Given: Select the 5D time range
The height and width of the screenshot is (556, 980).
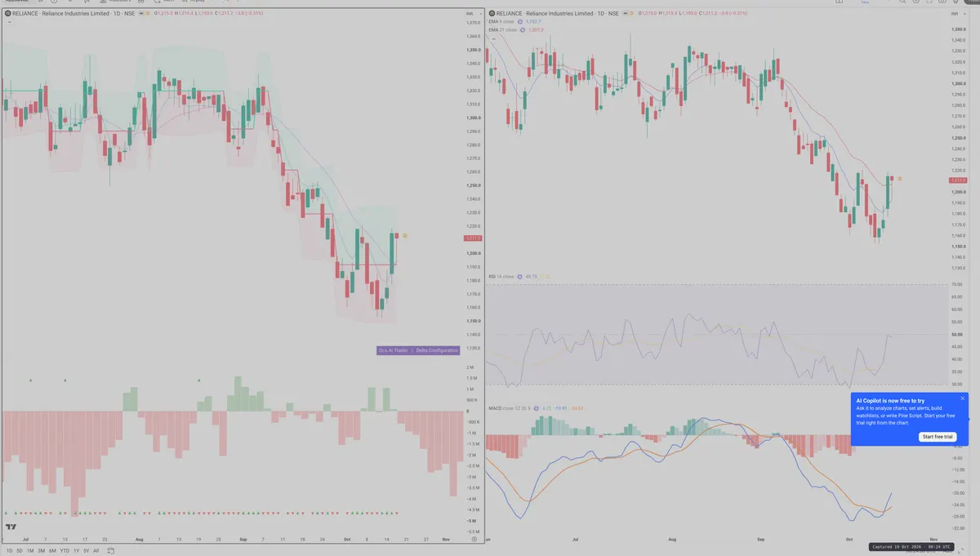Looking at the screenshot, I should pyautogui.click(x=20, y=551).
